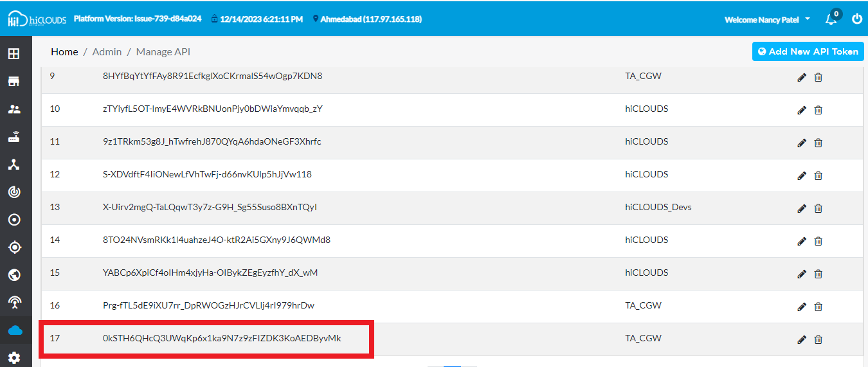Click hiCLOUDS cell in row 10

pos(647,109)
